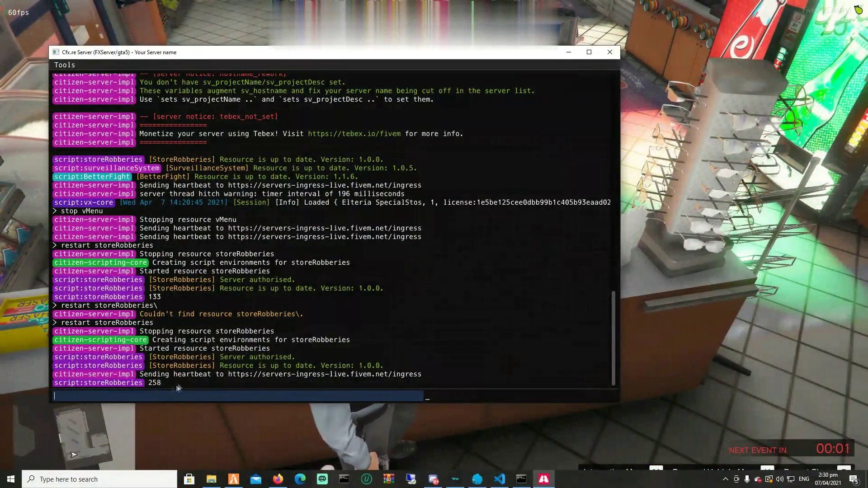Click the display tray icon with orange dot
868x488 pixels.
pos(769,479)
